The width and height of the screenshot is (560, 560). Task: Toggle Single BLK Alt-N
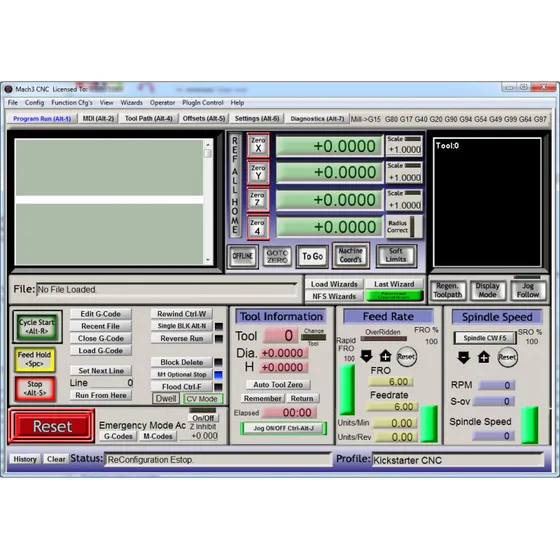pos(182,326)
